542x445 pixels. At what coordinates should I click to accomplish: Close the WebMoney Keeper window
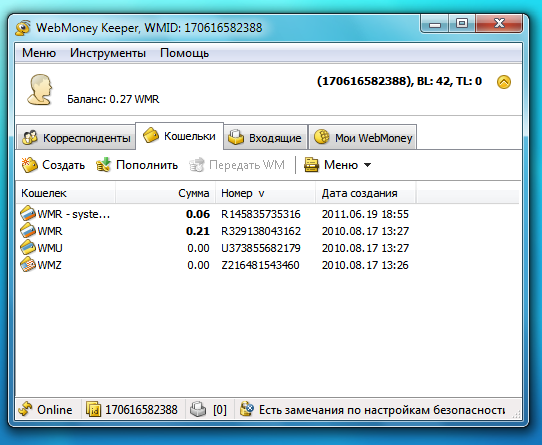(x=499, y=24)
